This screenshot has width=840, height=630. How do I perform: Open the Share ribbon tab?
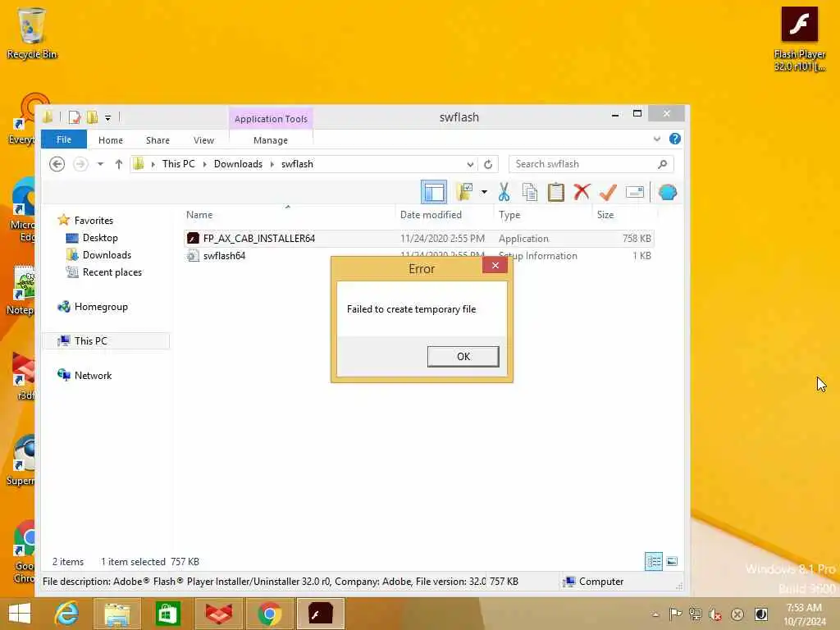(x=157, y=139)
